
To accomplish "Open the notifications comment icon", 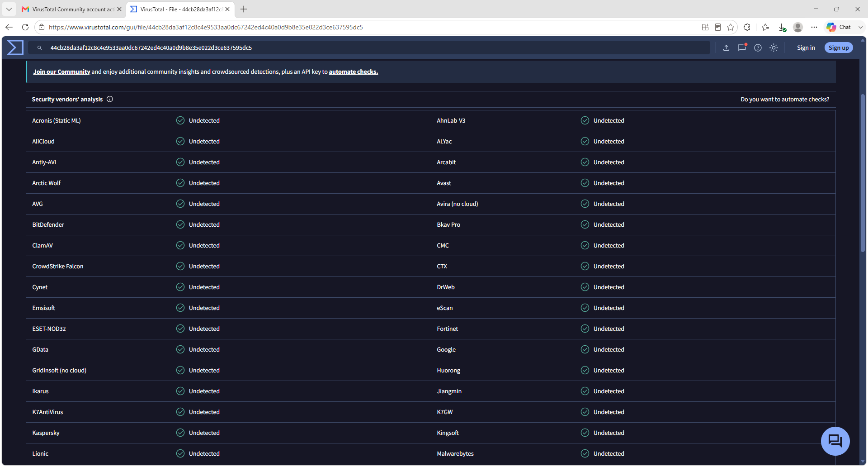I will click(742, 48).
